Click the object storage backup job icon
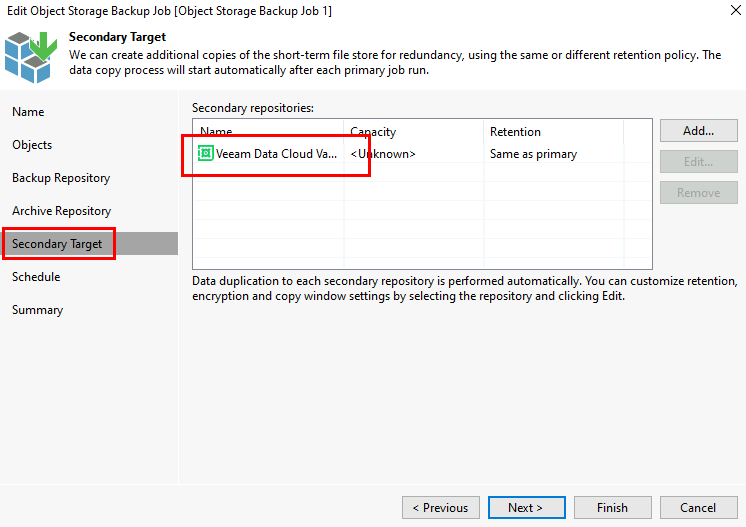The image size is (746, 527). click(x=31, y=57)
